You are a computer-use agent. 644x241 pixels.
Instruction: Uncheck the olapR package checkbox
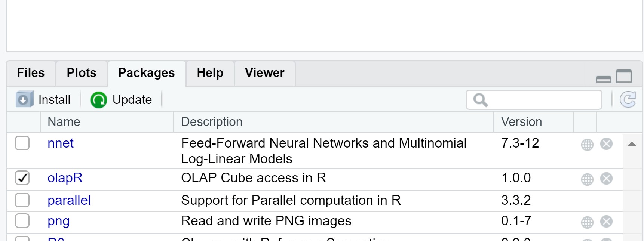click(x=22, y=178)
